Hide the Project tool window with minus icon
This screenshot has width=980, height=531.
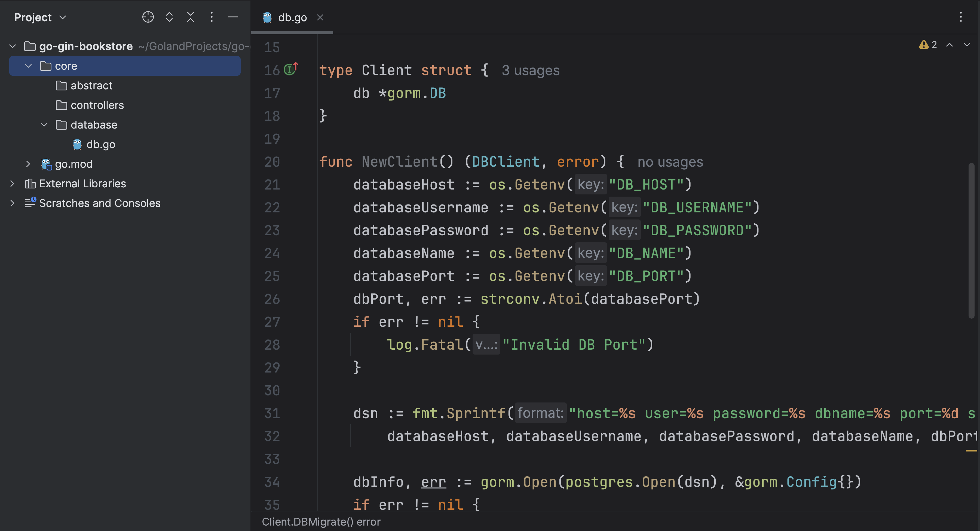coord(233,17)
